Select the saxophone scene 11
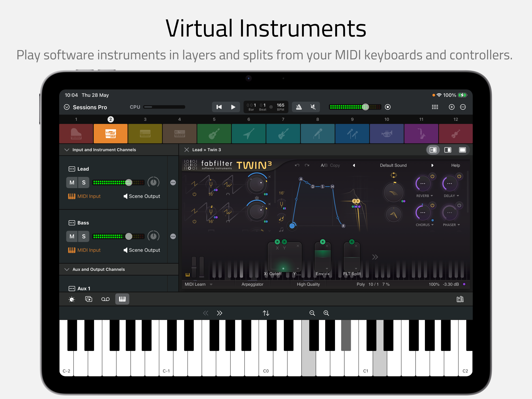The image size is (532, 399). coord(421,133)
